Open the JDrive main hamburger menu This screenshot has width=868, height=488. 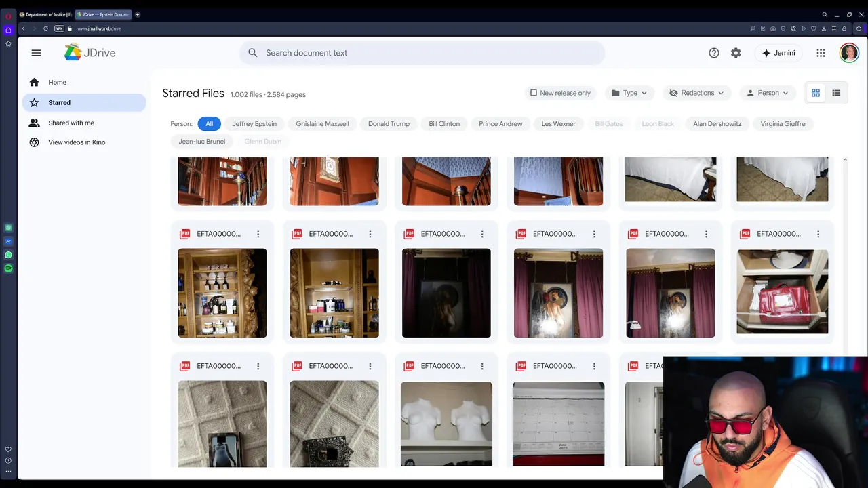coord(36,53)
